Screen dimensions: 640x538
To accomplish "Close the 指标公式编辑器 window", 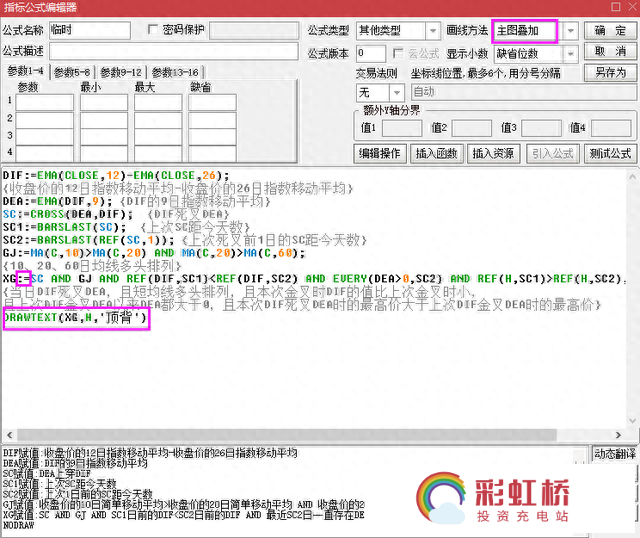I will tap(633, 7).
